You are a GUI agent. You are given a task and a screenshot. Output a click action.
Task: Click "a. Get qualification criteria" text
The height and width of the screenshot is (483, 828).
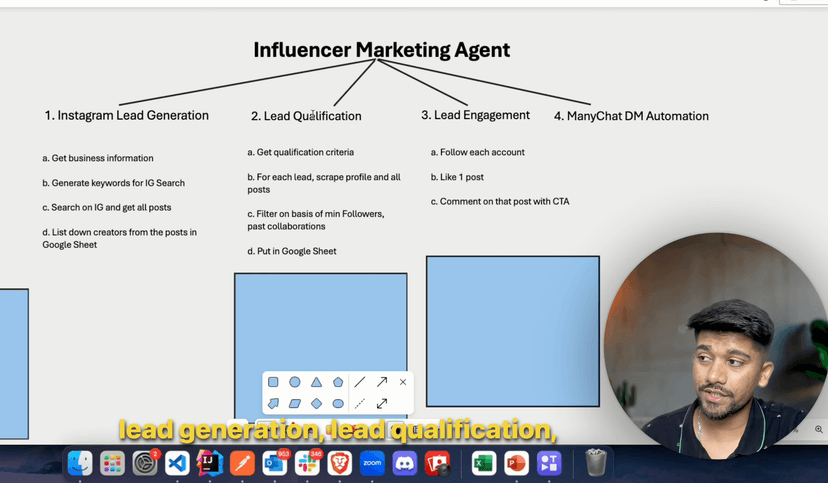pos(300,152)
